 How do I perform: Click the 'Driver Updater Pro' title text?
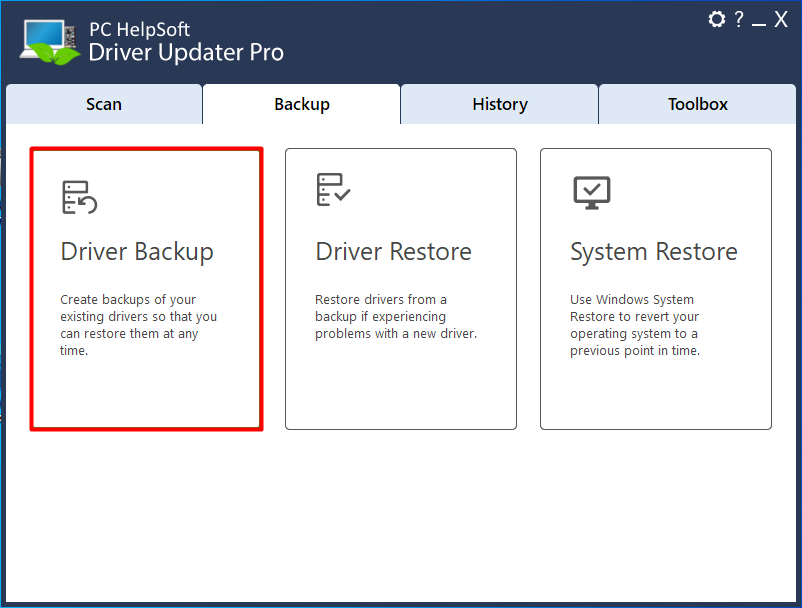(x=186, y=53)
